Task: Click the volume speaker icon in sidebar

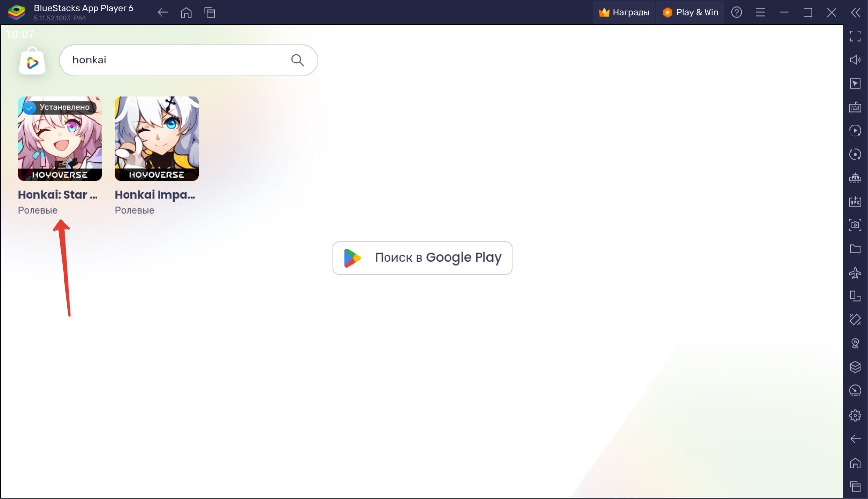Action: click(855, 60)
